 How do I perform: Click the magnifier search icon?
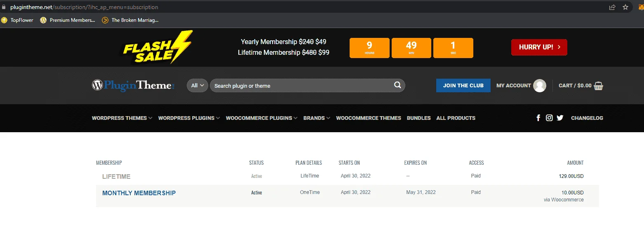(397, 85)
